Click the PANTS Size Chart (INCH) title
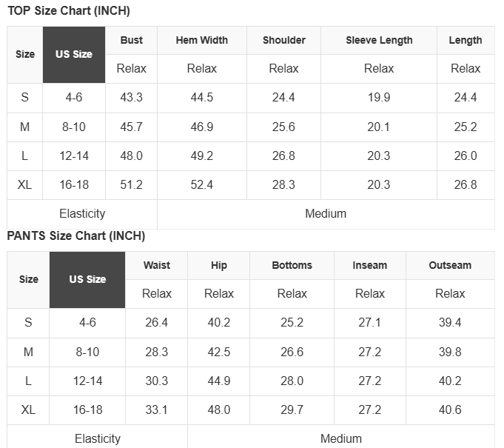504x448 pixels. 75,236
